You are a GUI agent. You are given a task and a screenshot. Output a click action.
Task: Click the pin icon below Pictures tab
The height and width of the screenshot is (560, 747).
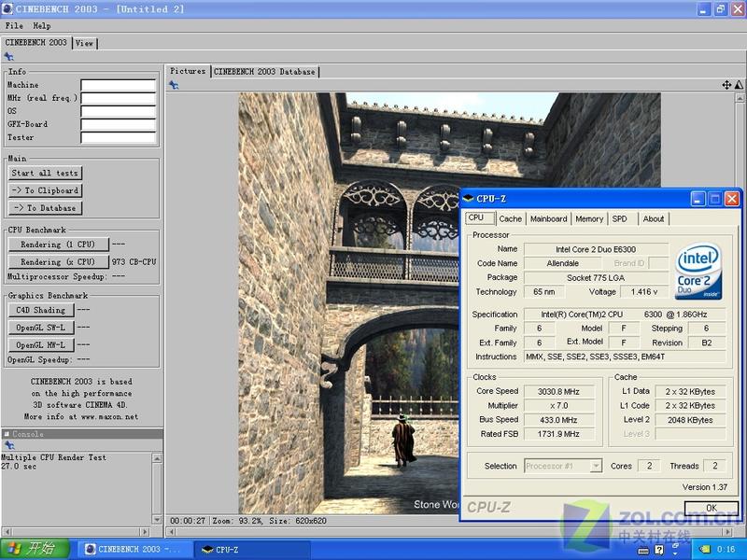coord(174,85)
